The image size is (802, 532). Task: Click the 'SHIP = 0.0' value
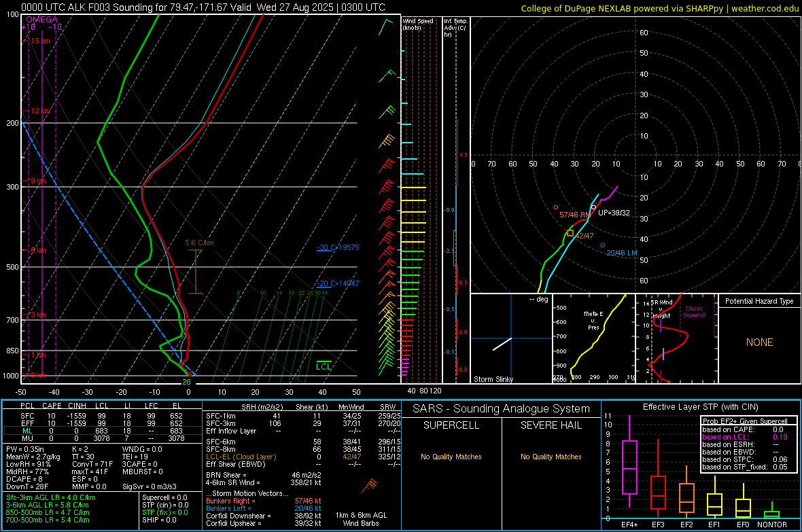[159, 520]
